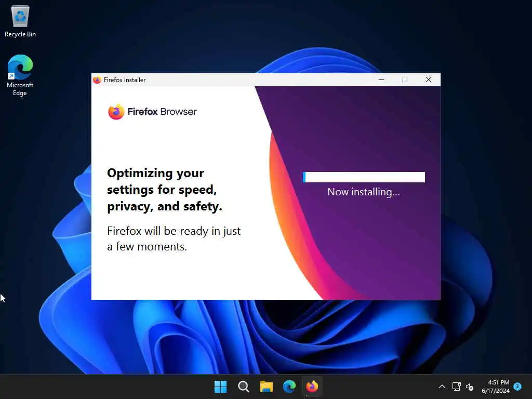The height and width of the screenshot is (399, 532).
Task: Open taskbar Search
Action: tap(243, 387)
